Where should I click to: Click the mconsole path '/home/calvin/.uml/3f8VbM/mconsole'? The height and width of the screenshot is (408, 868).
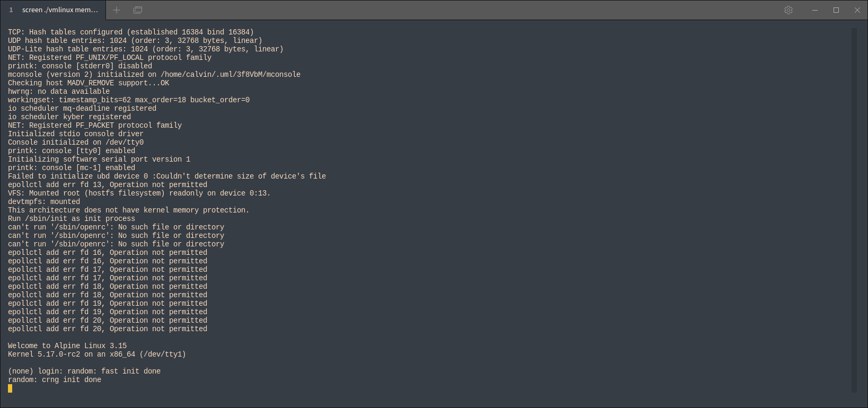[x=231, y=74]
